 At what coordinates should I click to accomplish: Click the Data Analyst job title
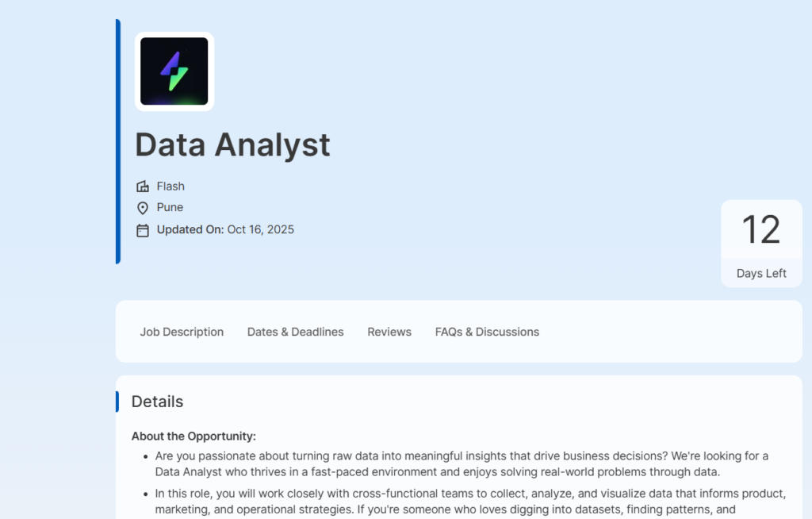click(x=232, y=145)
